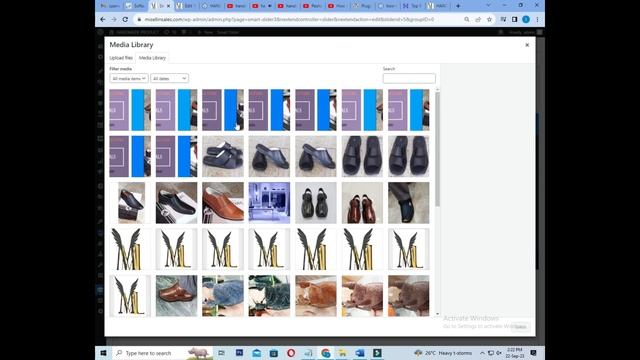This screenshot has width=640, height=360.
Task: Switch to the Top browser tab
Action: 412,6
